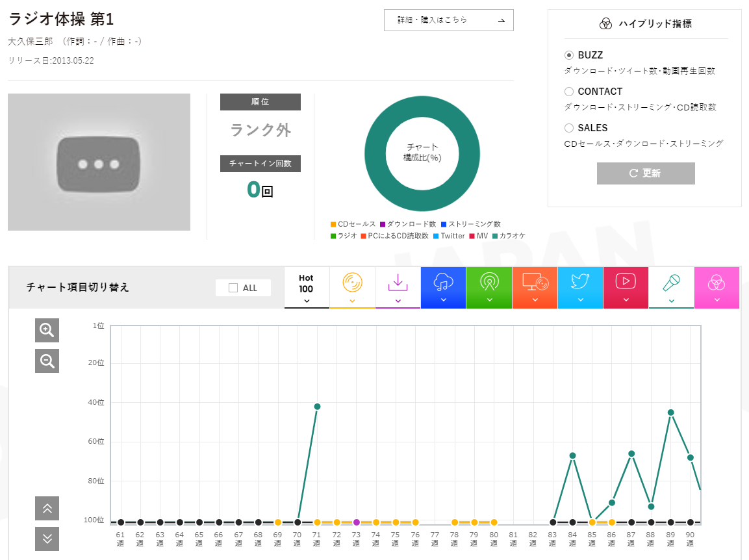Click the CDセールス legend swatch
This screenshot has width=749, height=560.
(333, 224)
